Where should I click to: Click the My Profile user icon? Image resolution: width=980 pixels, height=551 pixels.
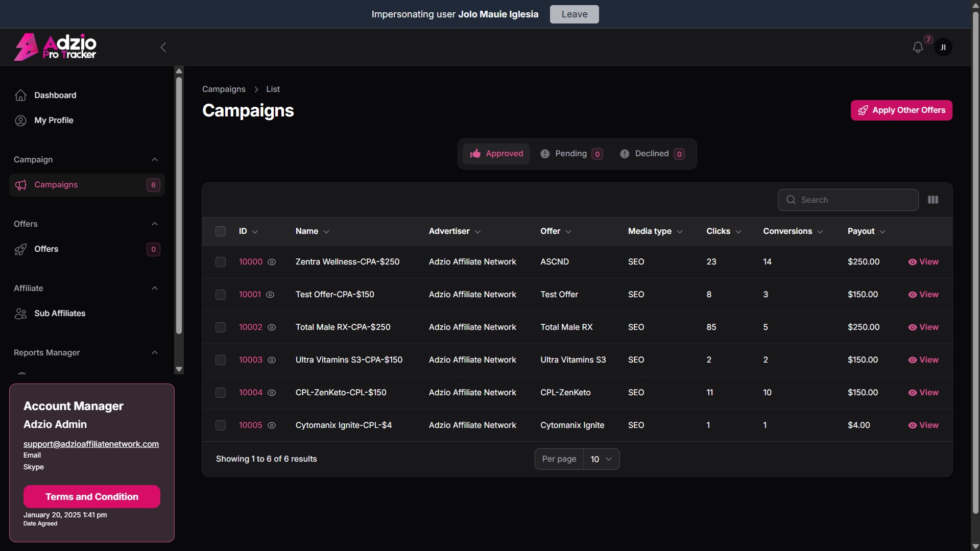tap(20, 121)
